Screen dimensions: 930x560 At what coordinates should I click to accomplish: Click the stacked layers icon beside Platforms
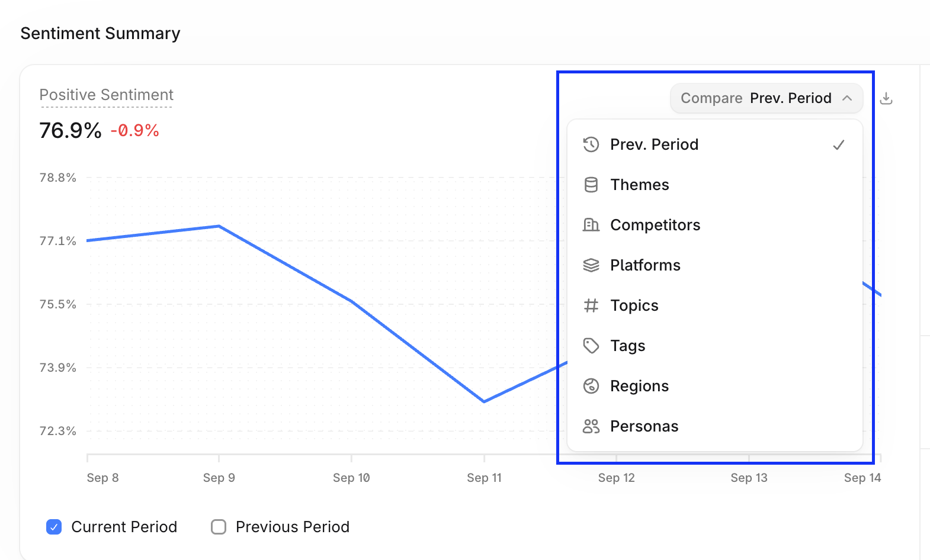tap(591, 265)
